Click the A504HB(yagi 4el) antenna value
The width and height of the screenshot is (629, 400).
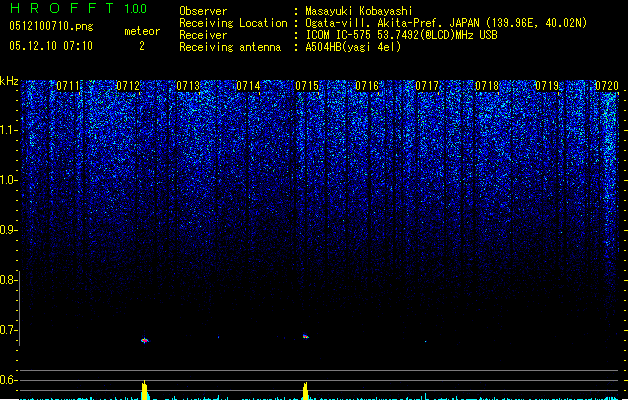point(353,47)
